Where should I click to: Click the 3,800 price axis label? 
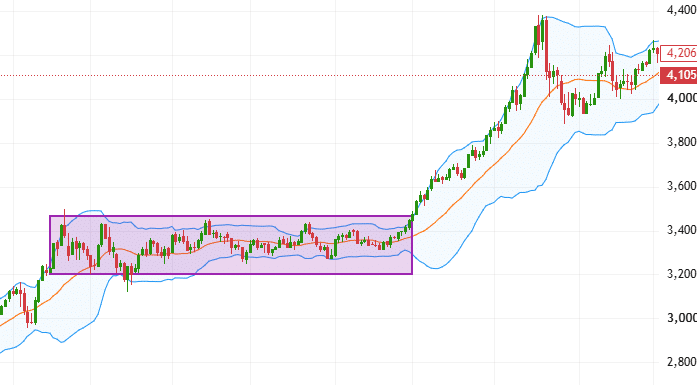click(681, 142)
